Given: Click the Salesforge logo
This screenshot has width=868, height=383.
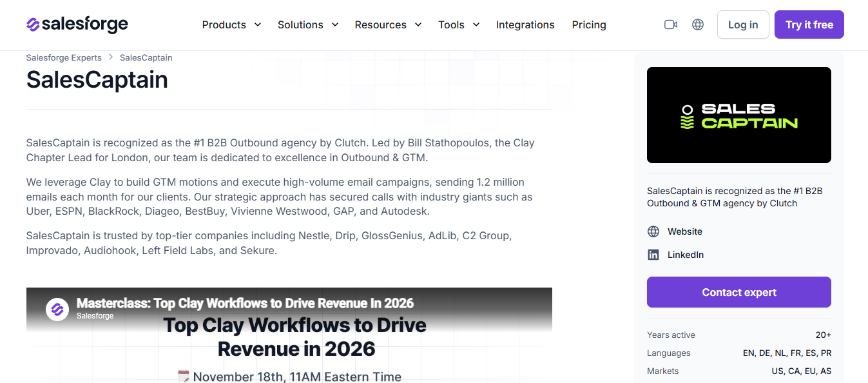Looking at the screenshot, I should coord(77,25).
